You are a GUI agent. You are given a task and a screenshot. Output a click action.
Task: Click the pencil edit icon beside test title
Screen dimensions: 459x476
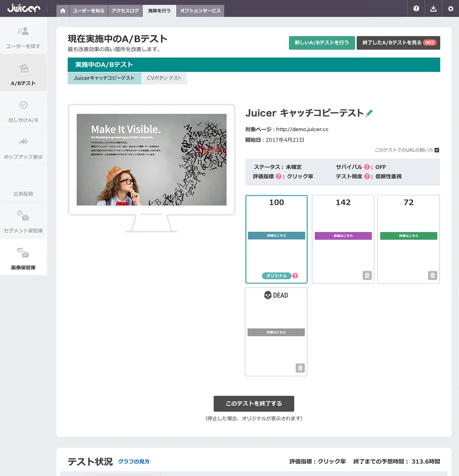tap(369, 113)
